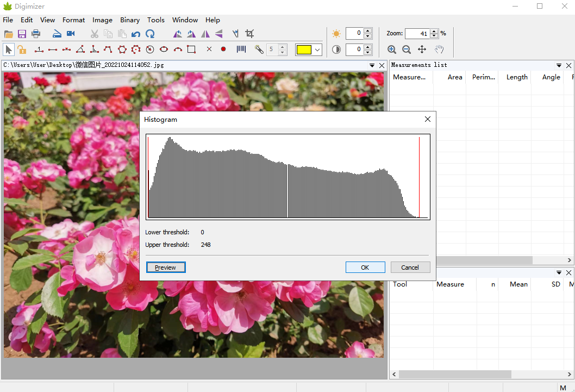Image resolution: width=575 pixels, height=392 pixels.
Task: Click the Area column header
Action: (455, 77)
